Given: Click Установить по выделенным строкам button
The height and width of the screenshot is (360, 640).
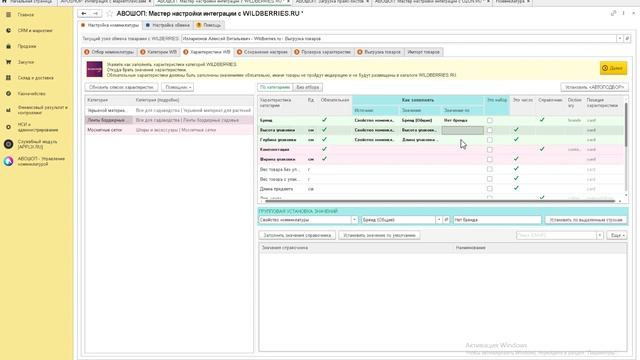Looking at the screenshot, I should pos(586,220).
